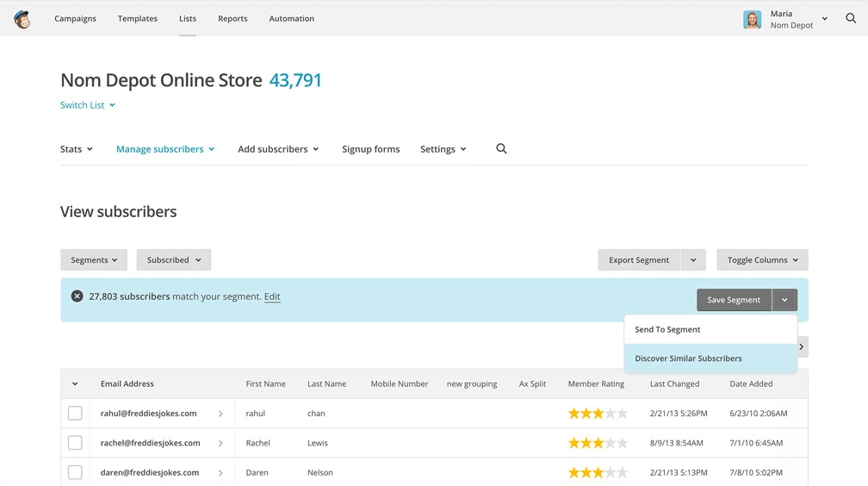
Task: Open rahul@freddiesjokes.com row arrow
Action: (220, 414)
